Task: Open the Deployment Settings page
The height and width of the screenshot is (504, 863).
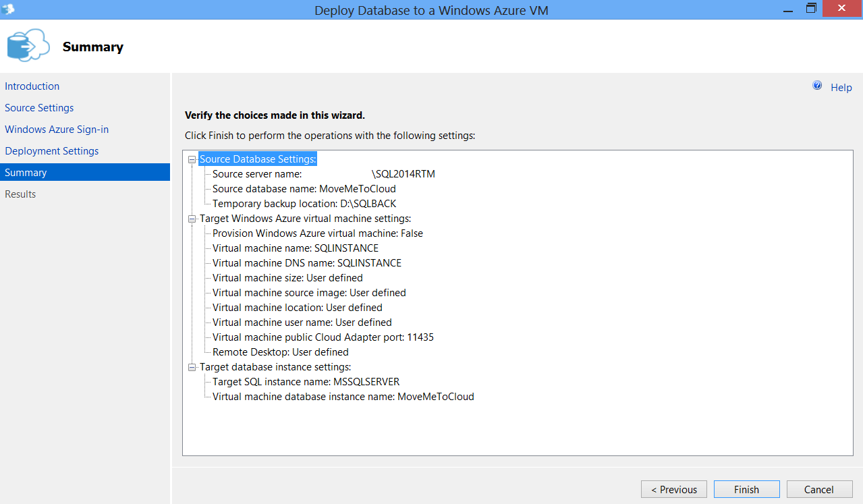Action: (x=52, y=151)
